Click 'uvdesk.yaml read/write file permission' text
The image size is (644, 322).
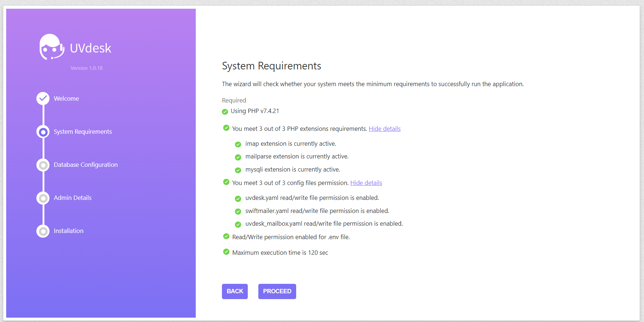(x=312, y=198)
